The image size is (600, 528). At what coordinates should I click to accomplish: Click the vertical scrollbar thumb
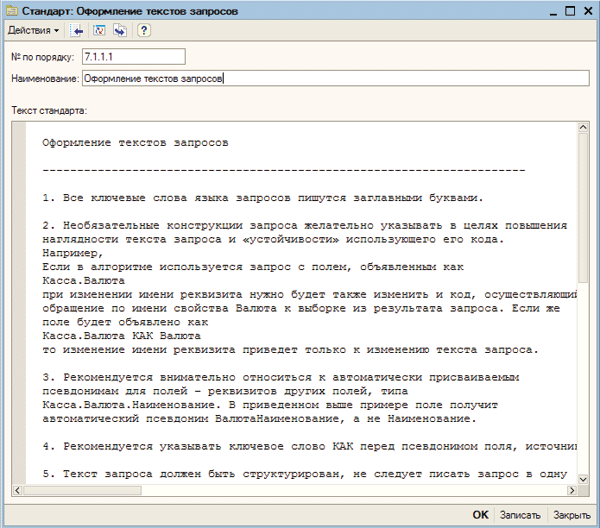click(x=583, y=207)
